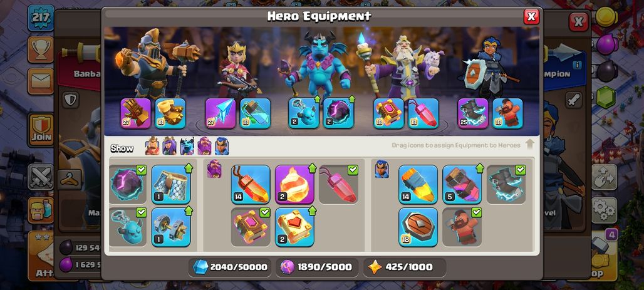Viewport: 644px width, 290px height.
Task: Select Royal Champion's Electro Boots slot
Action: click(x=473, y=113)
